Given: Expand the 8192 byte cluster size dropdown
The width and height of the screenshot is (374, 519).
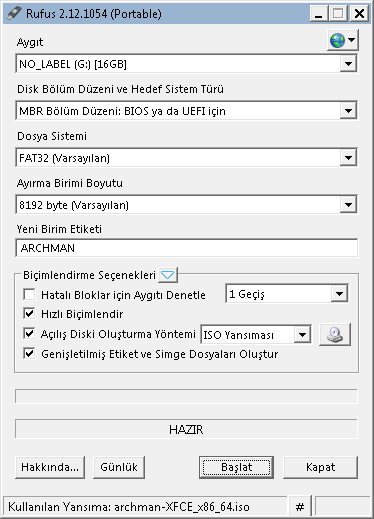Looking at the screenshot, I should pos(186,205).
